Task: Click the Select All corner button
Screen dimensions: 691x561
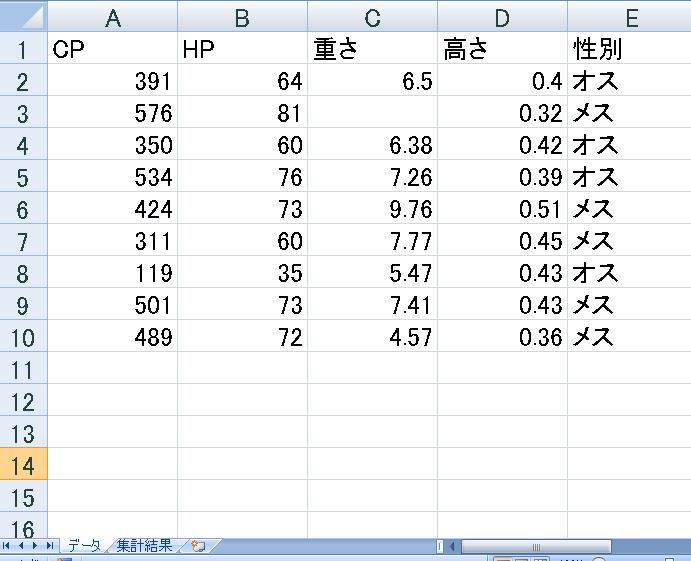Action: pos(23,16)
